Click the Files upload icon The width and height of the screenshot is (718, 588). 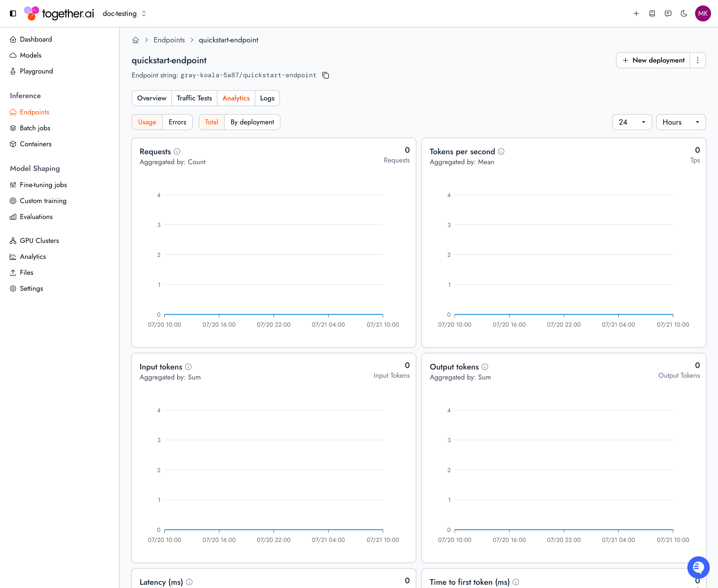pyautogui.click(x=13, y=273)
